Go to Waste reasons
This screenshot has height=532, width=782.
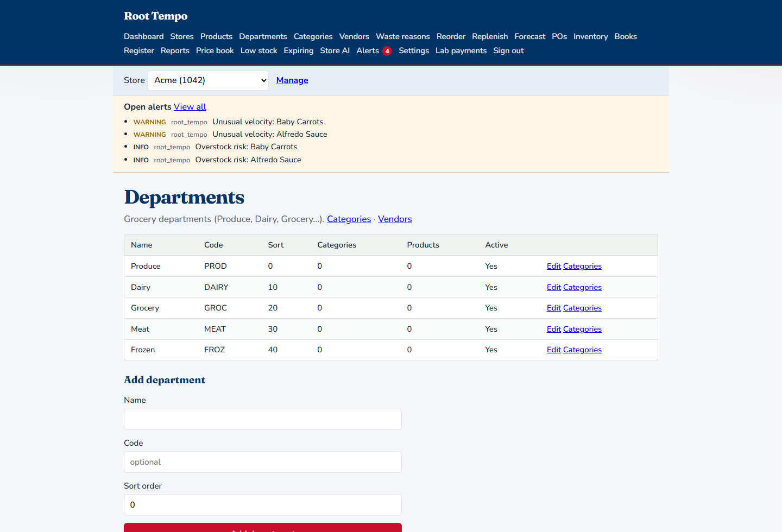[x=403, y=36]
